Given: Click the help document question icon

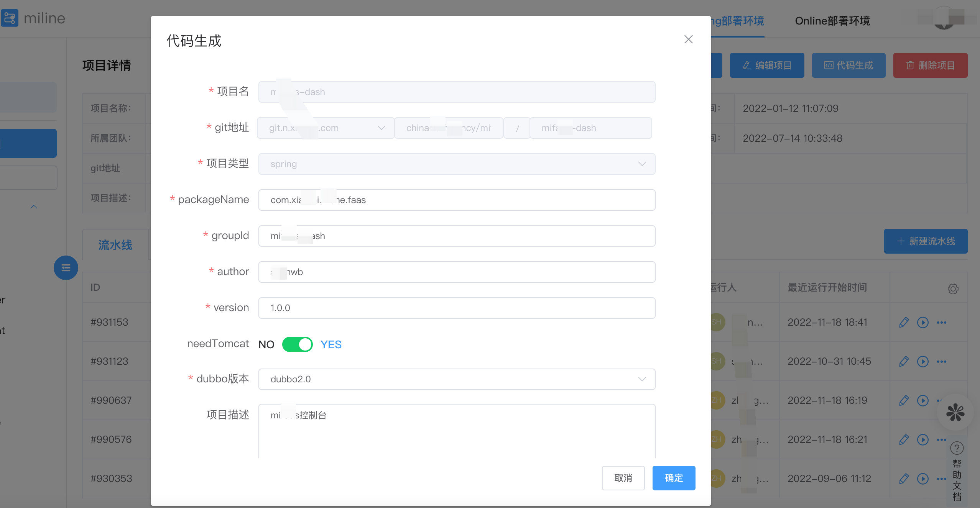Looking at the screenshot, I should [957, 448].
